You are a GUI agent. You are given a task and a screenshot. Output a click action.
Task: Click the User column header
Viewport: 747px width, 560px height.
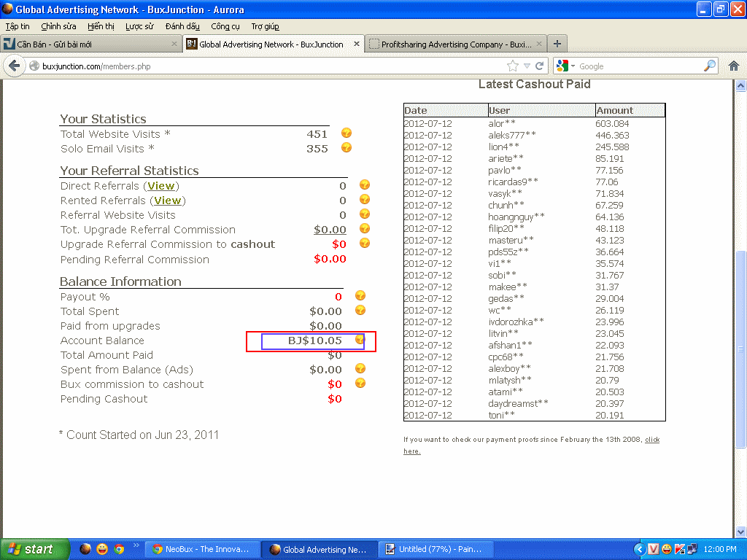541,110
